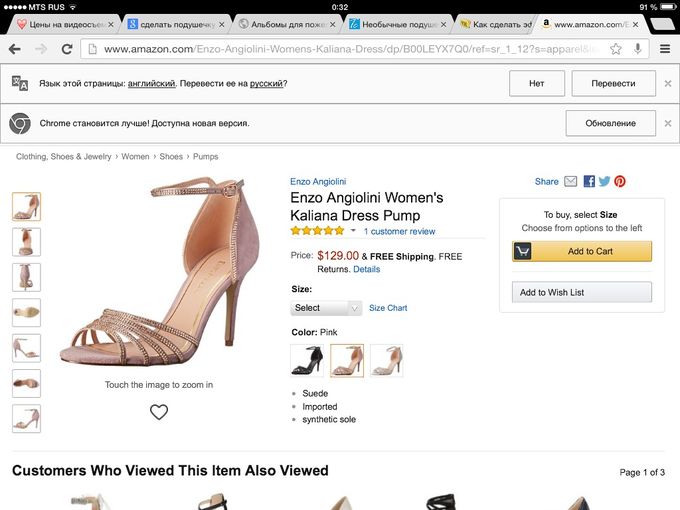Reload the page with refresh icon
This screenshot has width=680, height=510.
(67, 49)
